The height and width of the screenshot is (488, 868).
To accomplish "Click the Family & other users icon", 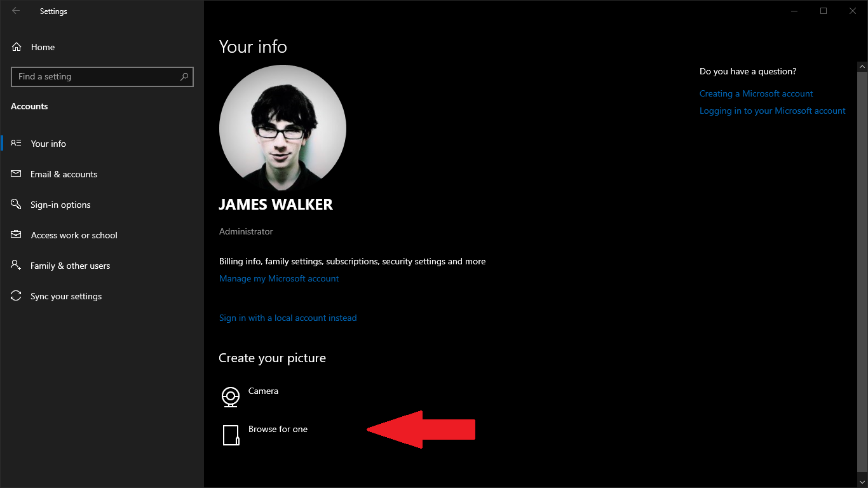I will click(17, 266).
